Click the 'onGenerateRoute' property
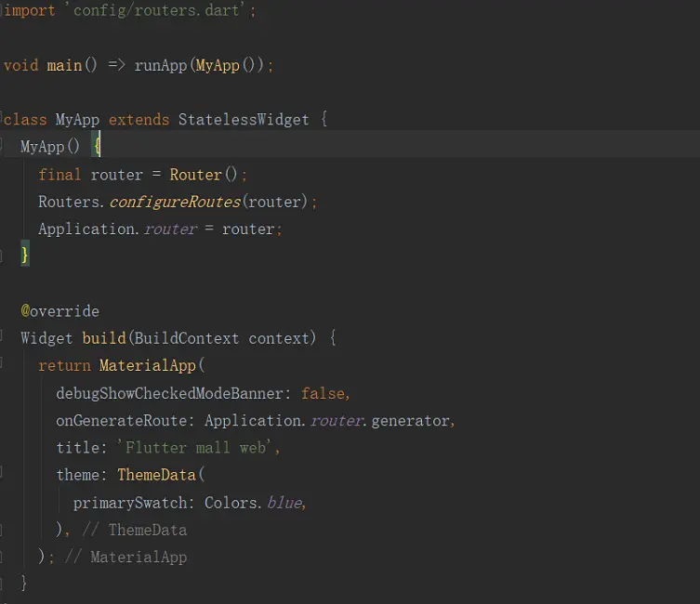 click(122, 421)
